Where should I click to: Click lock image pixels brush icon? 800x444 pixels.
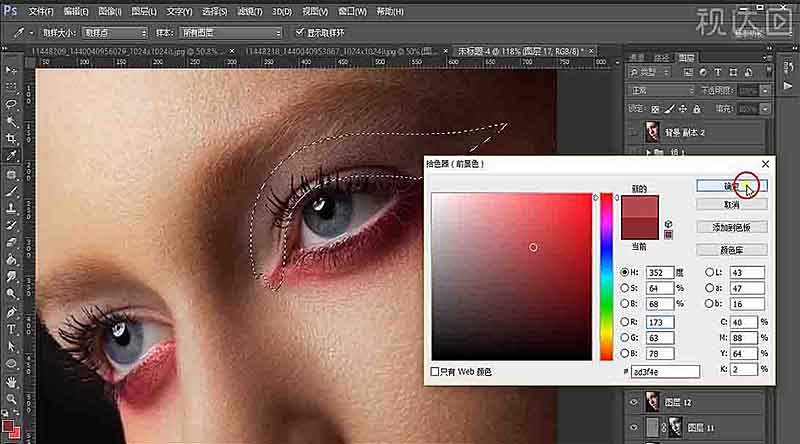click(669, 109)
